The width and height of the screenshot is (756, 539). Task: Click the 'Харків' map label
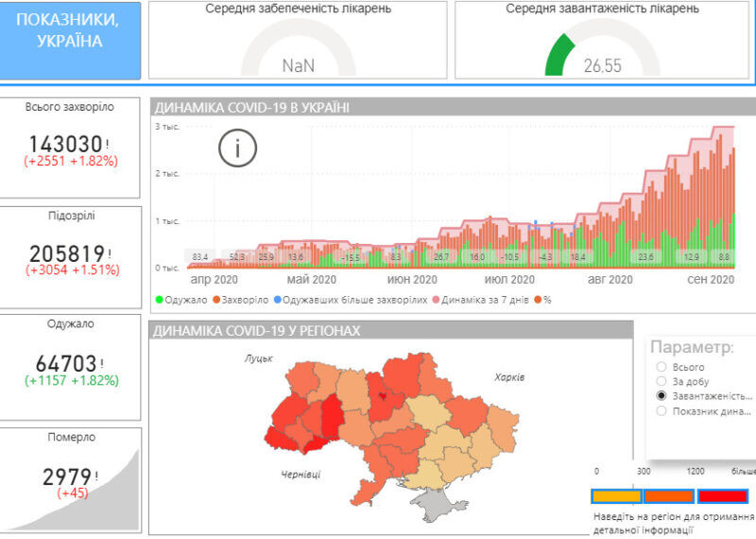click(509, 377)
